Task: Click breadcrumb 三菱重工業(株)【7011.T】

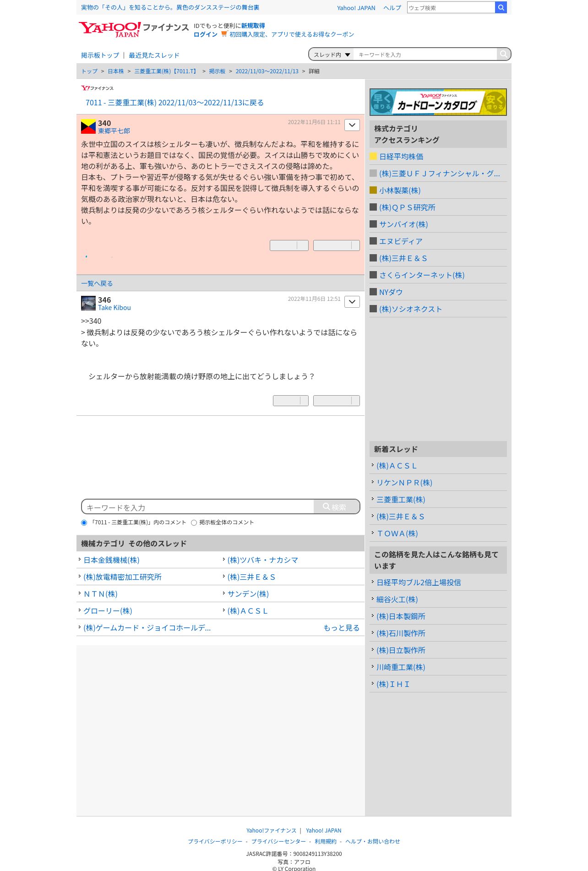Action: (166, 71)
